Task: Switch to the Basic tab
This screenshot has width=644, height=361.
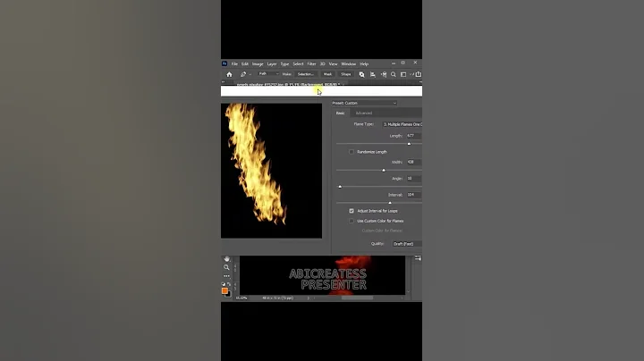Action: pyautogui.click(x=341, y=113)
